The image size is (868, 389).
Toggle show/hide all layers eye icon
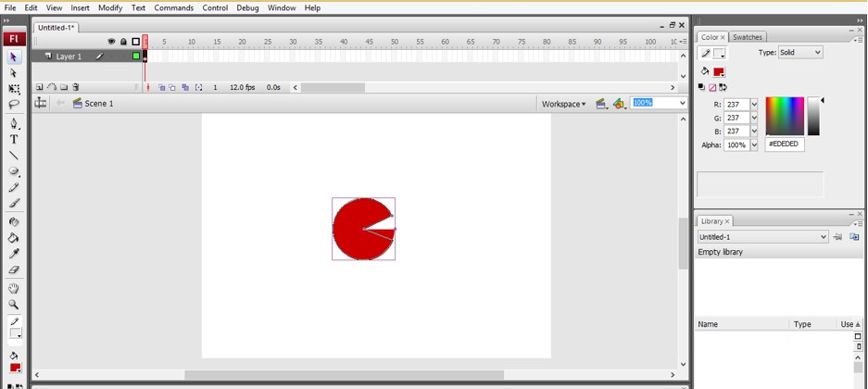(111, 42)
